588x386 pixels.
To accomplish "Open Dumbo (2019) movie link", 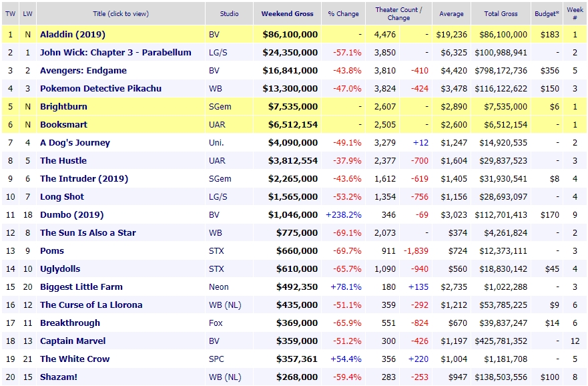I will click(x=71, y=214).
